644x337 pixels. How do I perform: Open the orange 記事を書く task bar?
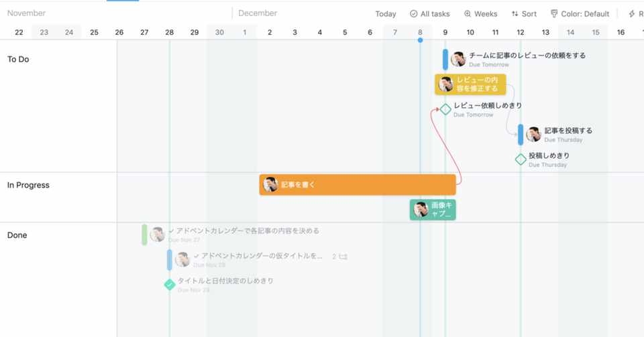[x=358, y=185]
